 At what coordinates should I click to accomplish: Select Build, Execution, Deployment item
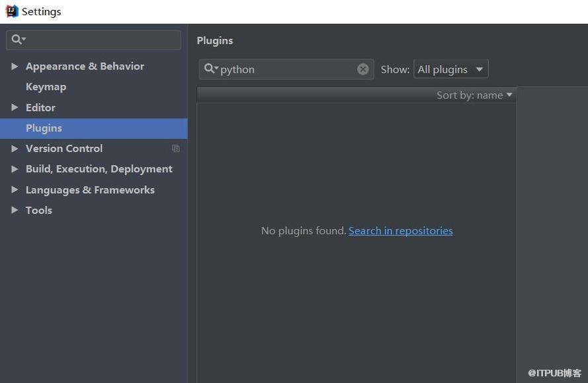click(99, 169)
